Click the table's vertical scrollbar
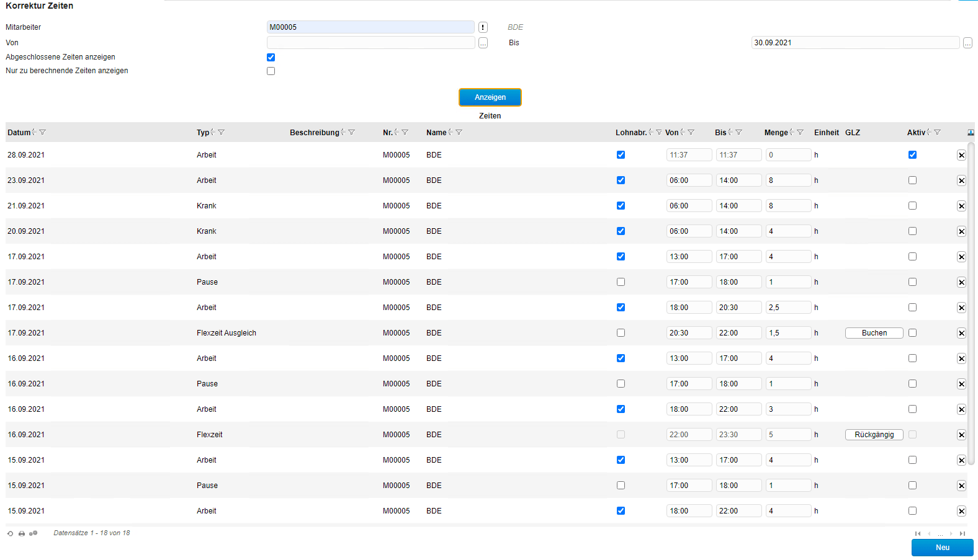 click(x=971, y=304)
